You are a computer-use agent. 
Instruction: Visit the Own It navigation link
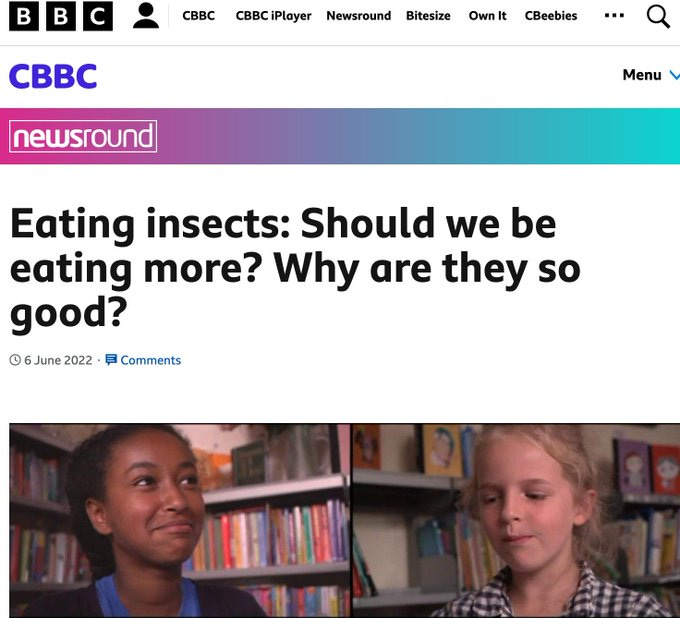(487, 16)
